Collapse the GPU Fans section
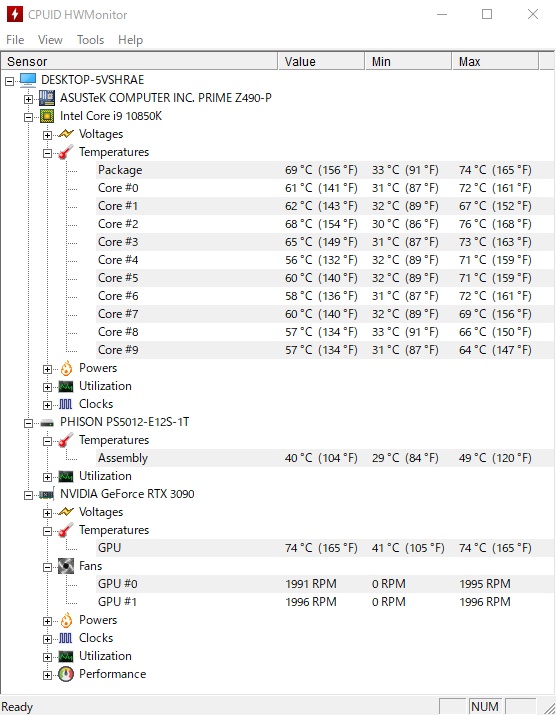The image size is (556, 715). (47, 567)
